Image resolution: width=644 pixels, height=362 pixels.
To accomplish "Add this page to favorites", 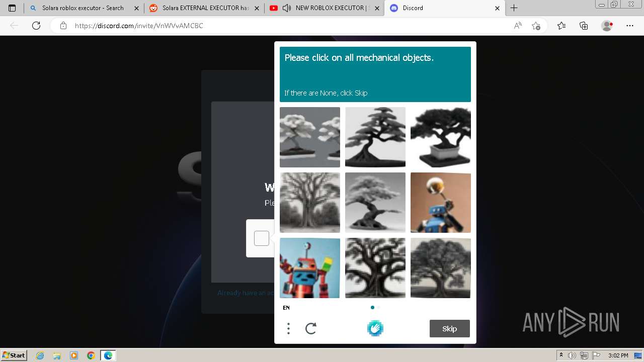I will [x=536, y=26].
